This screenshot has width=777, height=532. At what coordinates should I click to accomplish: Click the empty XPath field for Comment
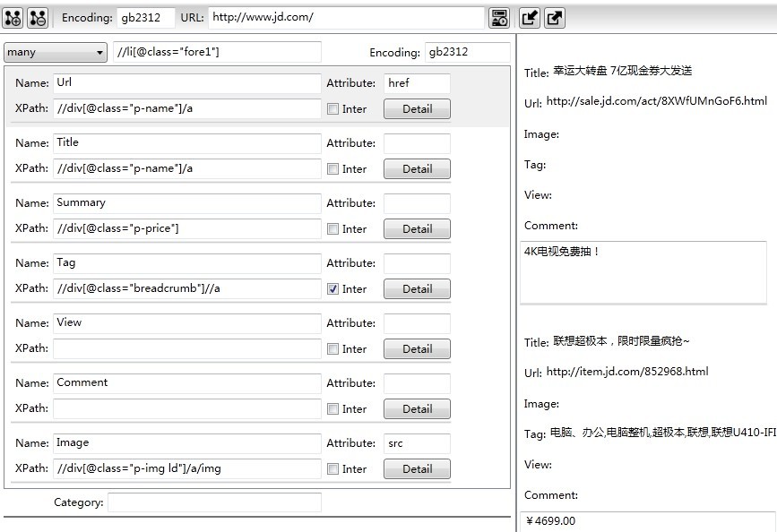click(186, 408)
